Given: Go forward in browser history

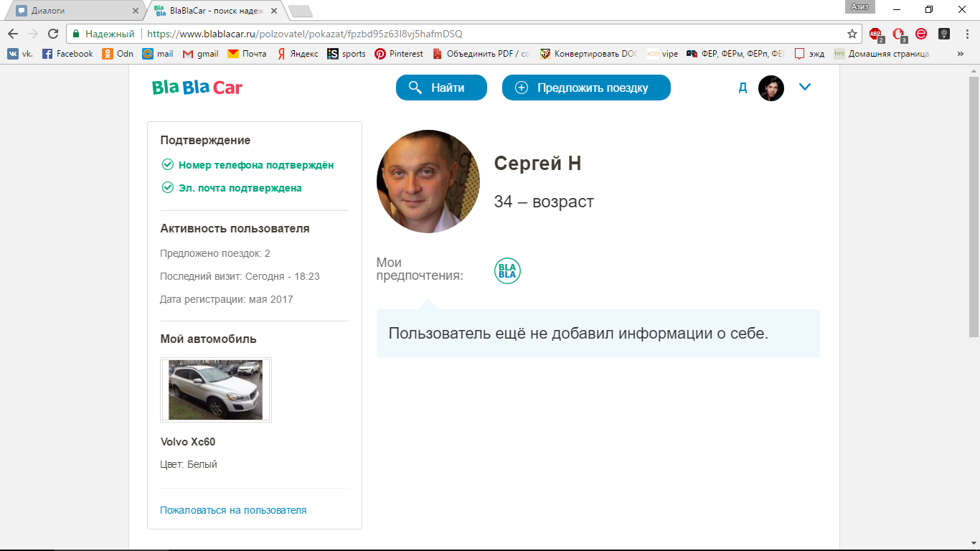Looking at the screenshot, I should click(x=33, y=34).
